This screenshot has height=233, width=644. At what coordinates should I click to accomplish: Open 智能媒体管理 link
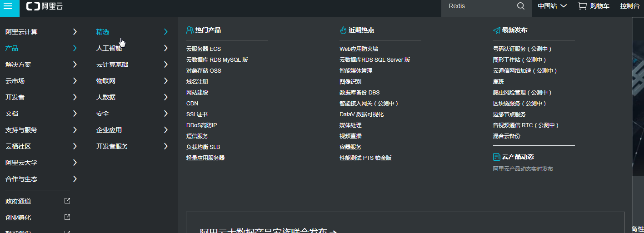tap(356, 71)
